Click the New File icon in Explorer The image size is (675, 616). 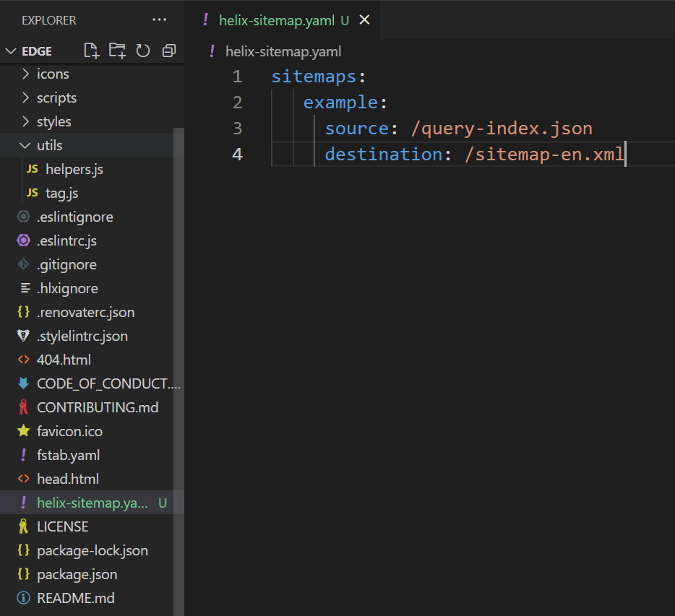tap(91, 51)
